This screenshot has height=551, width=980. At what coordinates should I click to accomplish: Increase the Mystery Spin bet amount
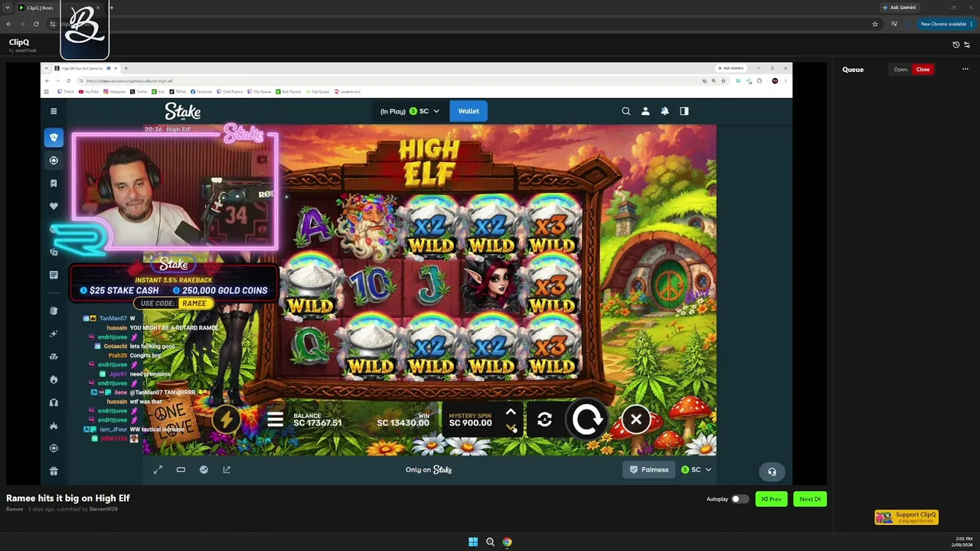pos(511,412)
